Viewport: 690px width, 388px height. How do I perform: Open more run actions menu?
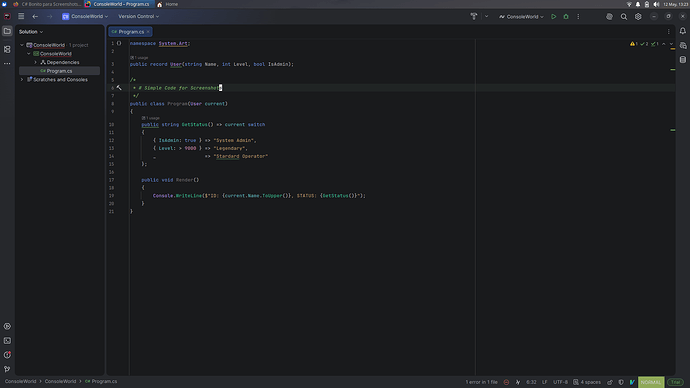[578, 17]
